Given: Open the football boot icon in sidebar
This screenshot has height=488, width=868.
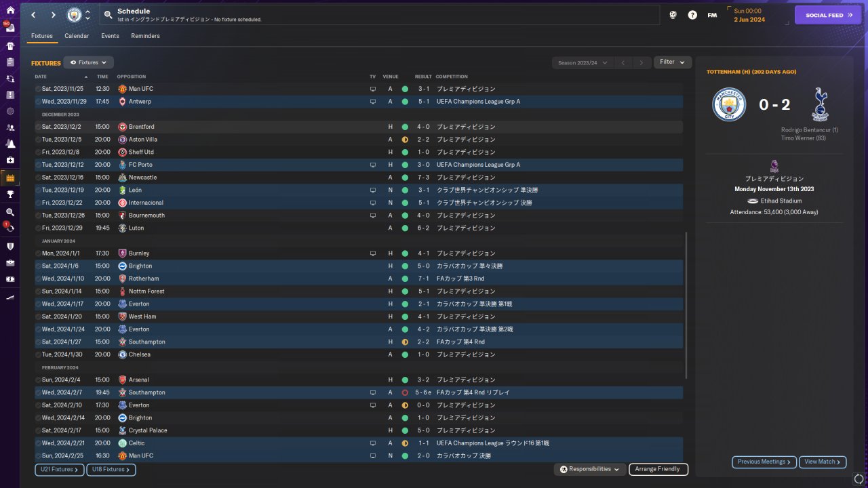Looking at the screenshot, I should (10, 297).
